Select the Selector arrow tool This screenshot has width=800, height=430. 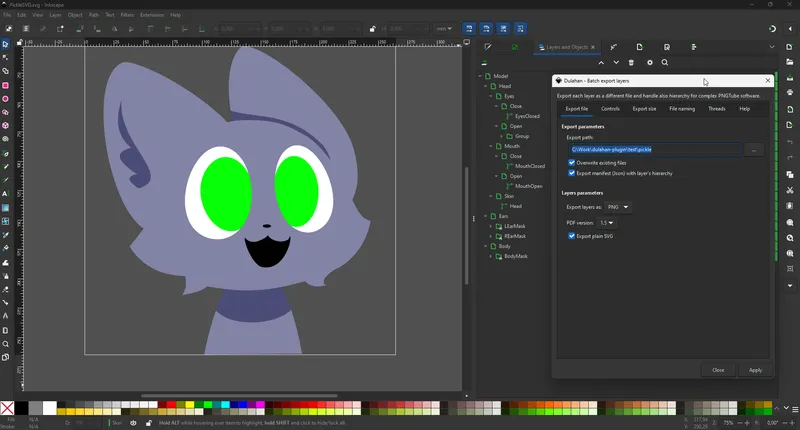click(x=5, y=44)
